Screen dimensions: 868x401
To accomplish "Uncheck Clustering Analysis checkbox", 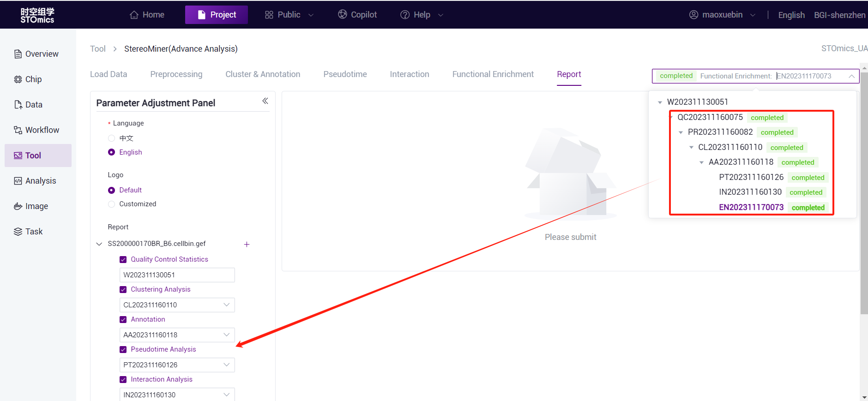I will click(123, 289).
